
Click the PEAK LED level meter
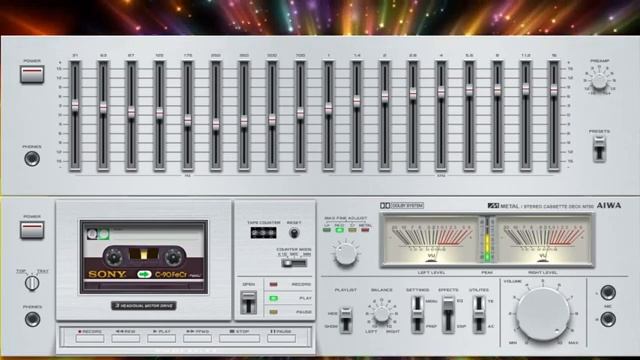487,240
